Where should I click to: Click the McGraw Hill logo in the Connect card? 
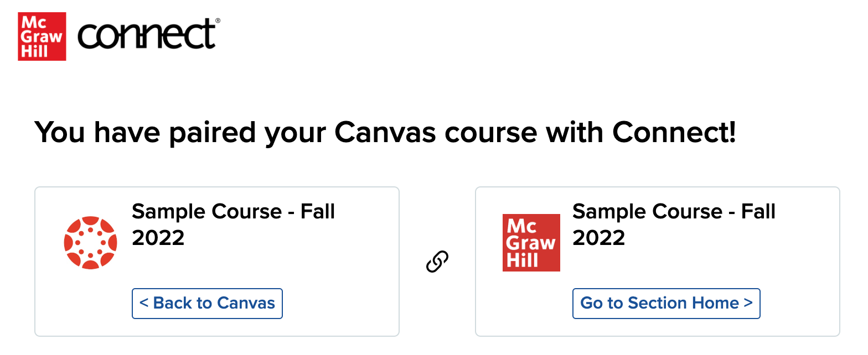click(531, 243)
